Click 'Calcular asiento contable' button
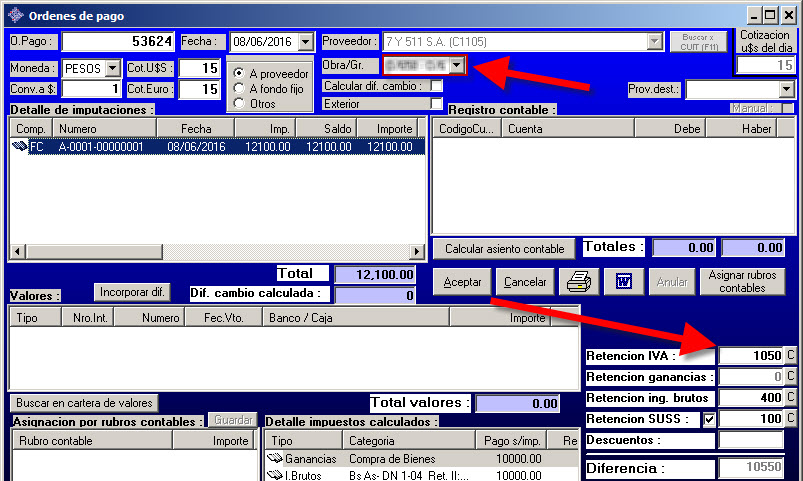 tap(504, 249)
